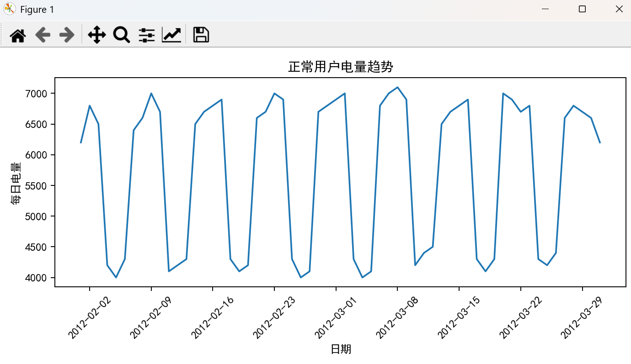Image resolution: width=631 pixels, height=364 pixels.
Task: Click date tick label 2012-02-09
Action: click(150, 317)
